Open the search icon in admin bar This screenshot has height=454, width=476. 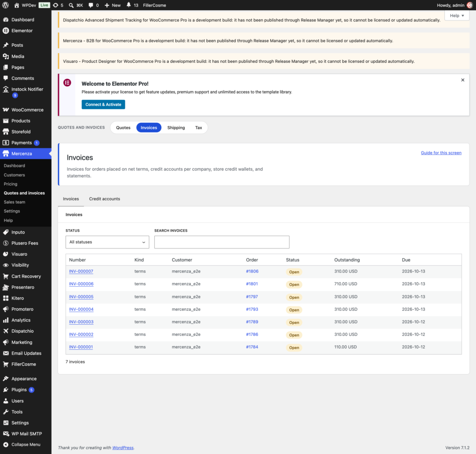point(71,5)
